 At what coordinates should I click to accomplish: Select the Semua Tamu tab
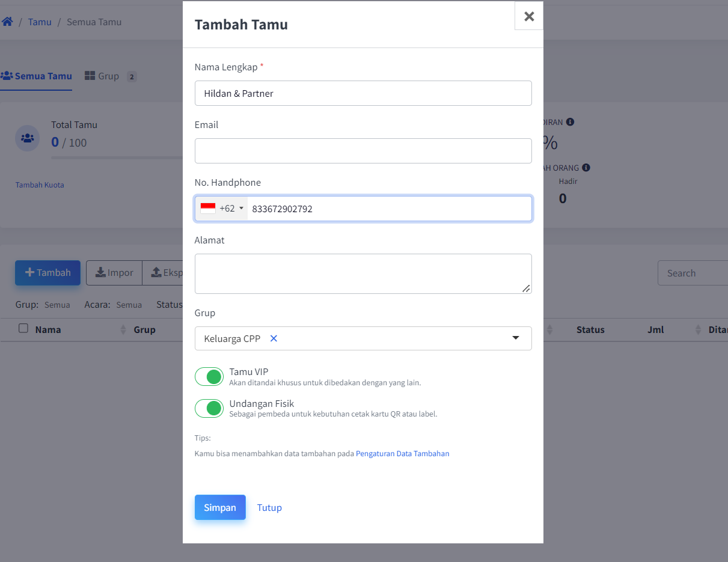(x=36, y=76)
